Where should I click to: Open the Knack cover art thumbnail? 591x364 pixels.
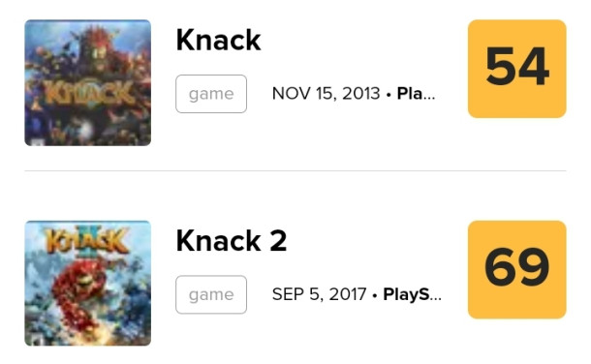point(88,83)
